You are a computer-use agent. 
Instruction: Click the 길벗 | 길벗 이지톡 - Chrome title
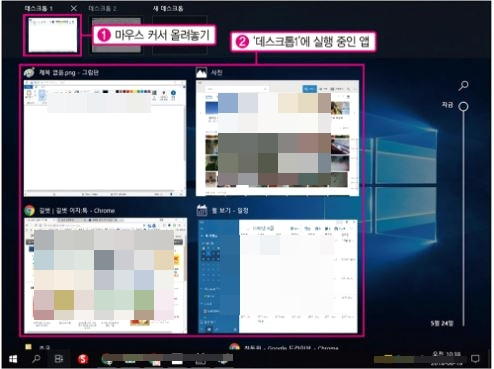[x=77, y=211]
